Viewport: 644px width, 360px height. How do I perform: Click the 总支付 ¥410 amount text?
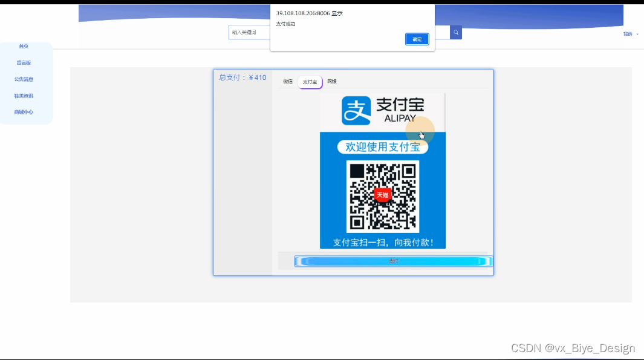pyautogui.click(x=242, y=77)
